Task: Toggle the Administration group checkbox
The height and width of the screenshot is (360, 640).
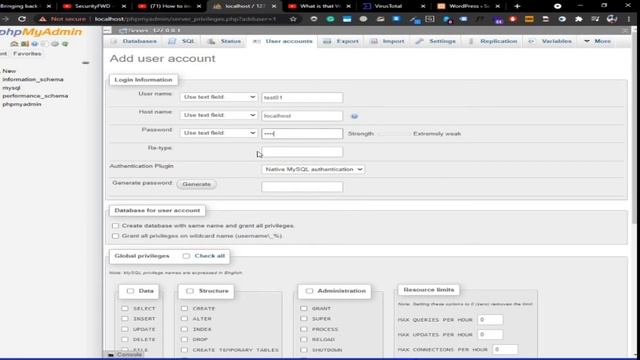Action: click(x=309, y=291)
